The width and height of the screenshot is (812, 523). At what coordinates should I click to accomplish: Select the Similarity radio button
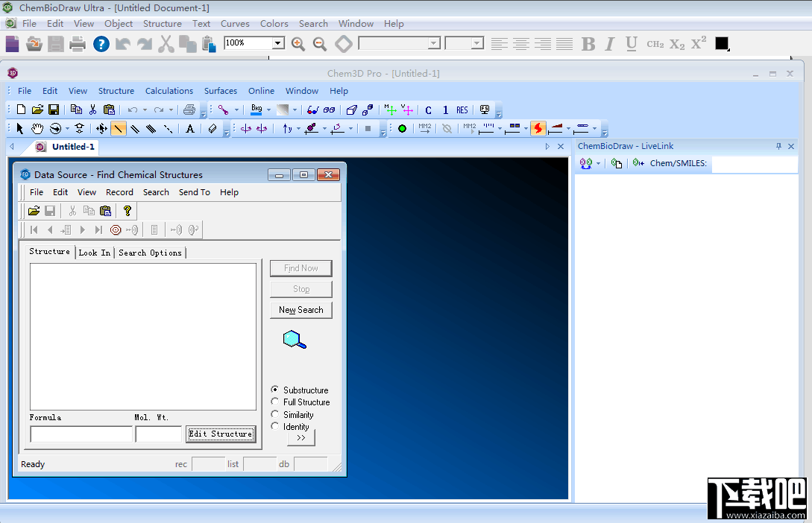274,413
